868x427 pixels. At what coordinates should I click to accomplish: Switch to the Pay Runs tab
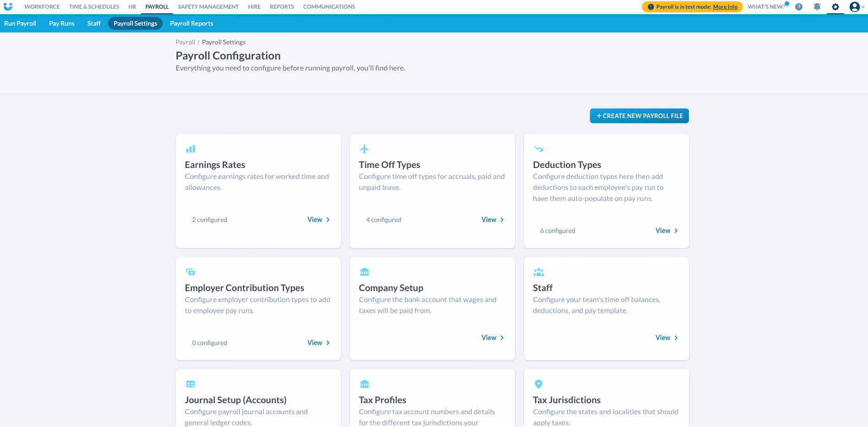pyautogui.click(x=62, y=23)
